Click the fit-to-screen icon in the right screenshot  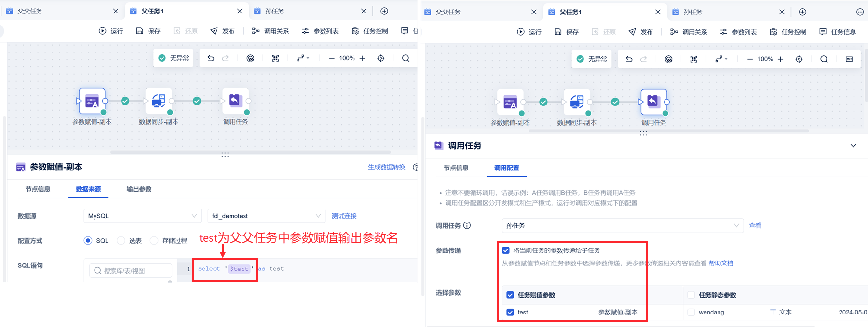coord(693,59)
